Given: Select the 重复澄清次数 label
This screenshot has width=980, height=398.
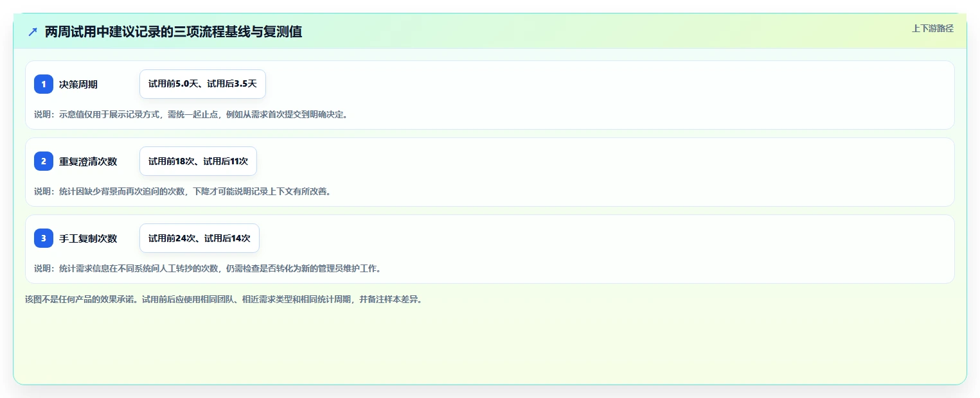Looking at the screenshot, I should 88,162.
